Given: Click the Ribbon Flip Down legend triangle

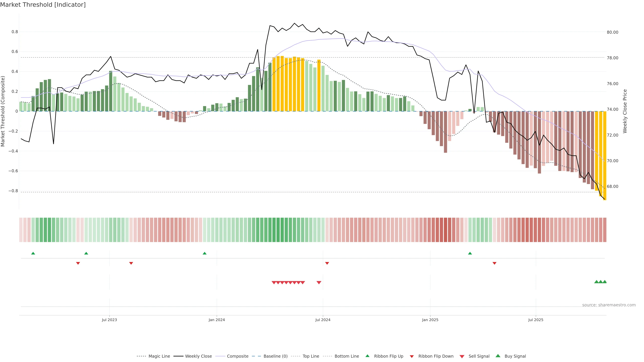Looking at the screenshot, I should (412, 356).
